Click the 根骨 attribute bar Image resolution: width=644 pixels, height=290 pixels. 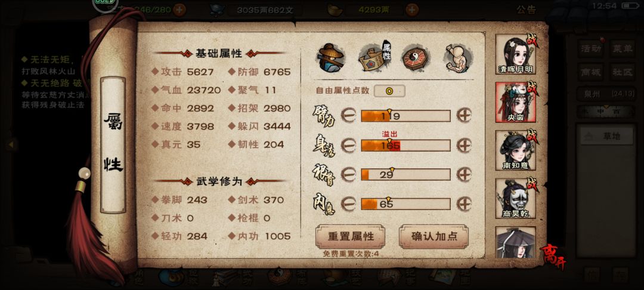pyautogui.click(x=406, y=175)
